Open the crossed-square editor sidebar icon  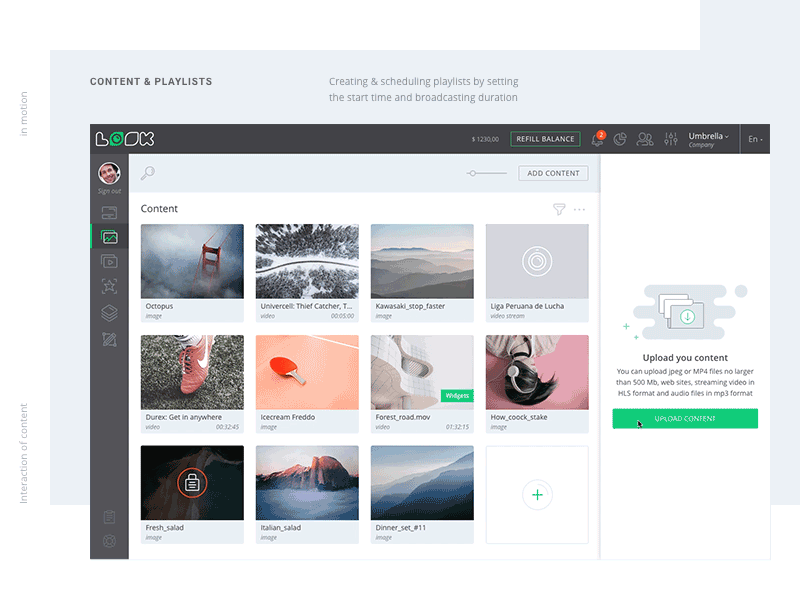109,339
